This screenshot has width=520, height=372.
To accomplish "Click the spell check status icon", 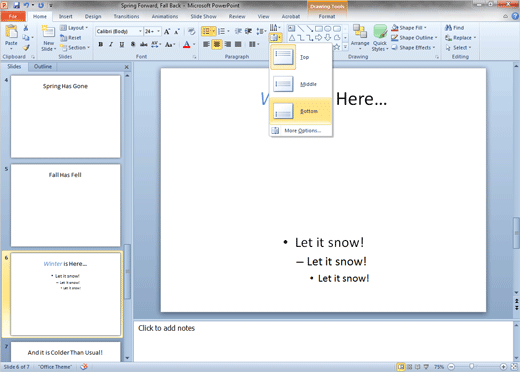I will (x=84, y=367).
